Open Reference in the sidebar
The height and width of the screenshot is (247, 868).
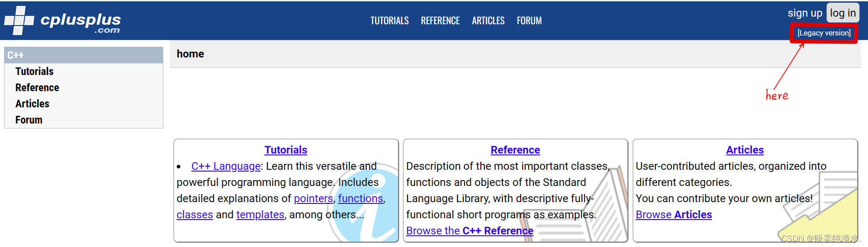[37, 88]
